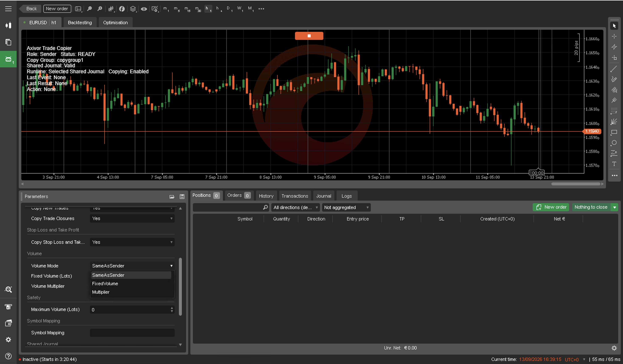Switch chart to h1 timeframe
Image resolution: width=623 pixels, height=364 pixels.
(x=208, y=9)
